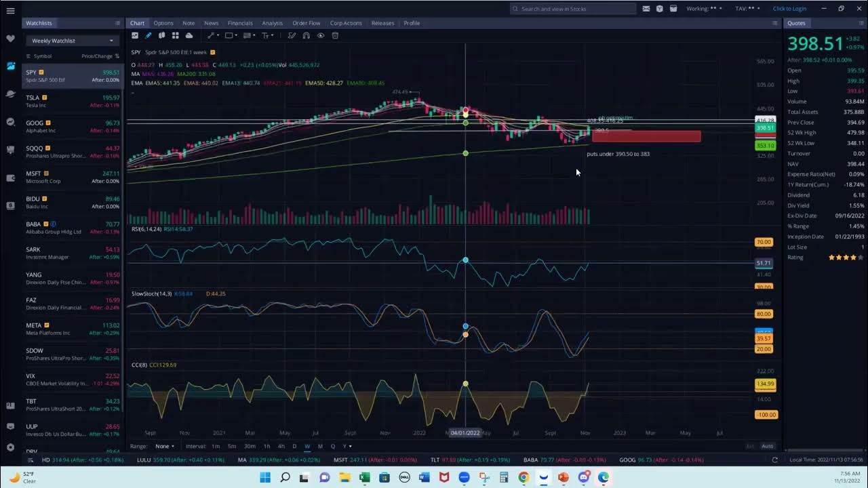The width and height of the screenshot is (868, 488).
Task: Open the Quotes panel menu icon
Action: click(861, 23)
